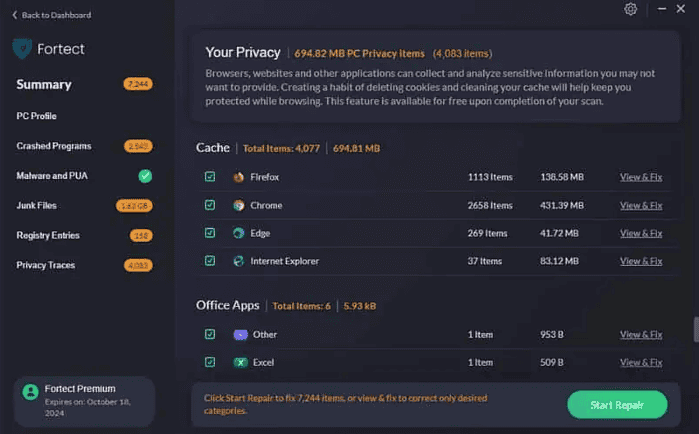This screenshot has height=434, width=699.
Task: Open View & Fix for Edge
Action: pyautogui.click(x=641, y=233)
